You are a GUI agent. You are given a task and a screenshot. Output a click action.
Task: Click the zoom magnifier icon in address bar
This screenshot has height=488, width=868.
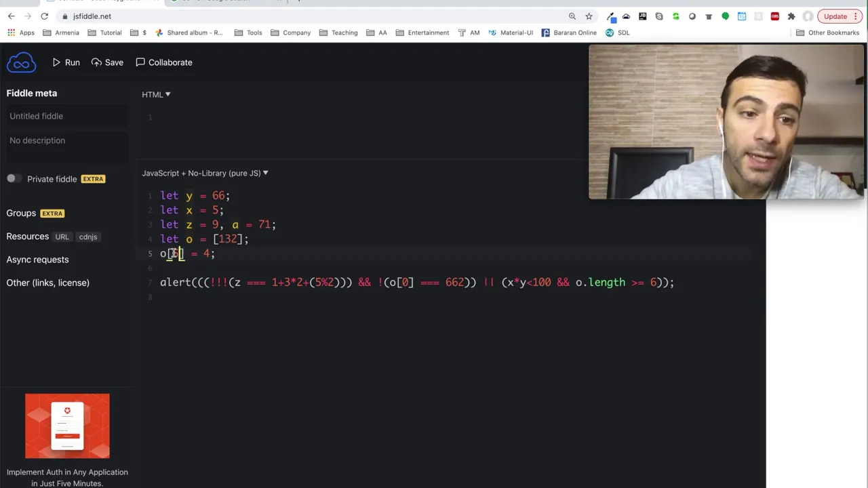click(x=572, y=16)
